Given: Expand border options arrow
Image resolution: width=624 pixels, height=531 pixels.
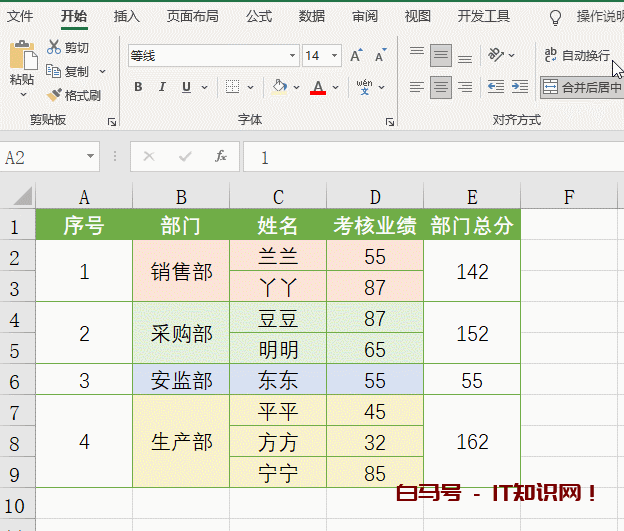Looking at the screenshot, I should 250,87.
